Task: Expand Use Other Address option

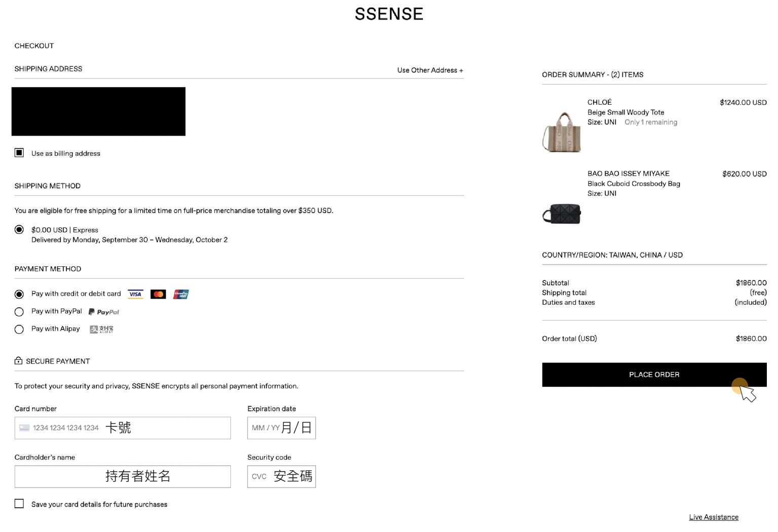Action: (430, 70)
